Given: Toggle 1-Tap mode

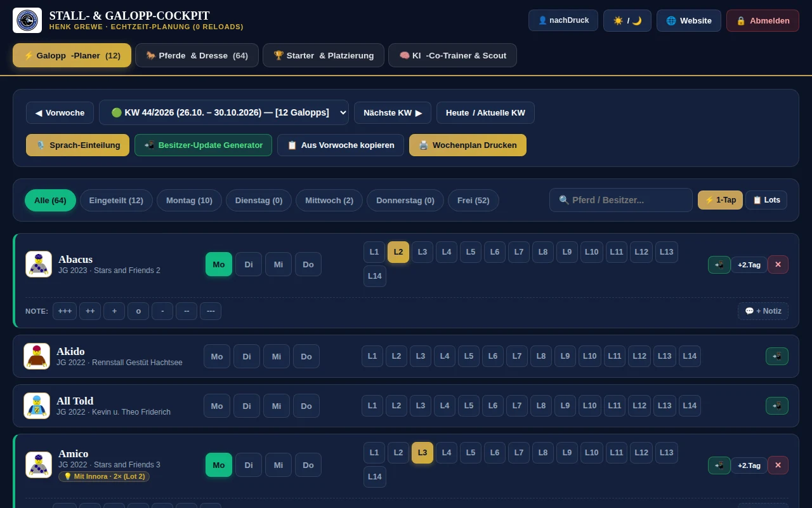Looking at the screenshot, I should point(720,200).
